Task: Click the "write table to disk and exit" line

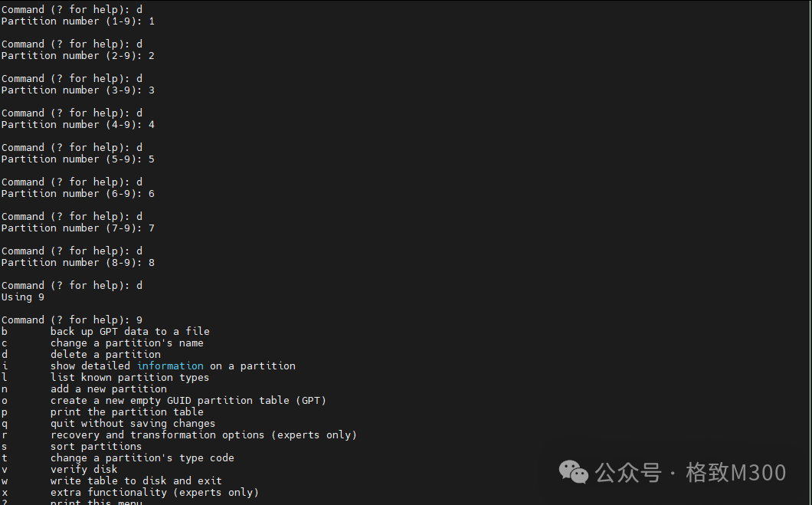Action: (x=136, y=480)
